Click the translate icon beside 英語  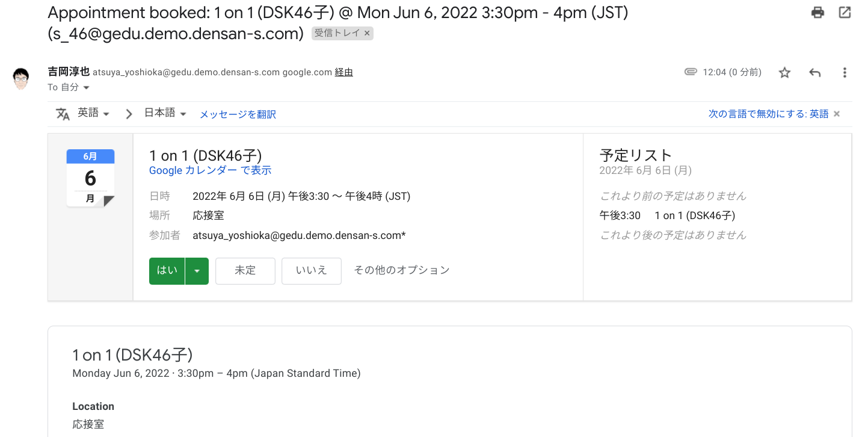click(63, 114)
